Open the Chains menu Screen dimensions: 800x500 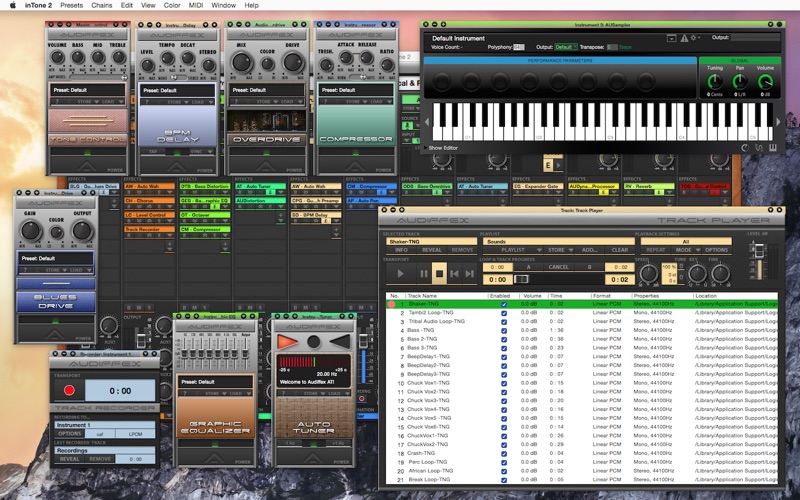tap(102, 5)
